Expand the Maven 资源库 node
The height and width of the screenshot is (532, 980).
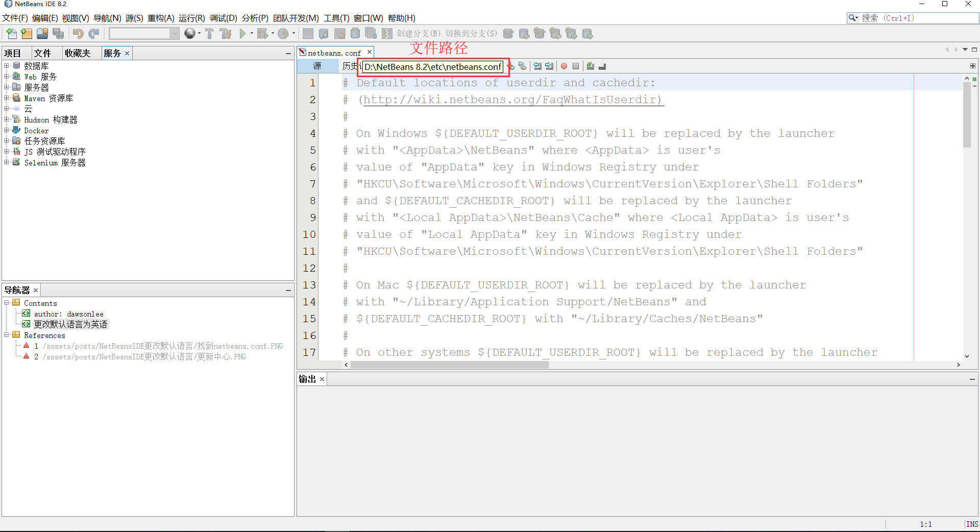tap(7, 98)
